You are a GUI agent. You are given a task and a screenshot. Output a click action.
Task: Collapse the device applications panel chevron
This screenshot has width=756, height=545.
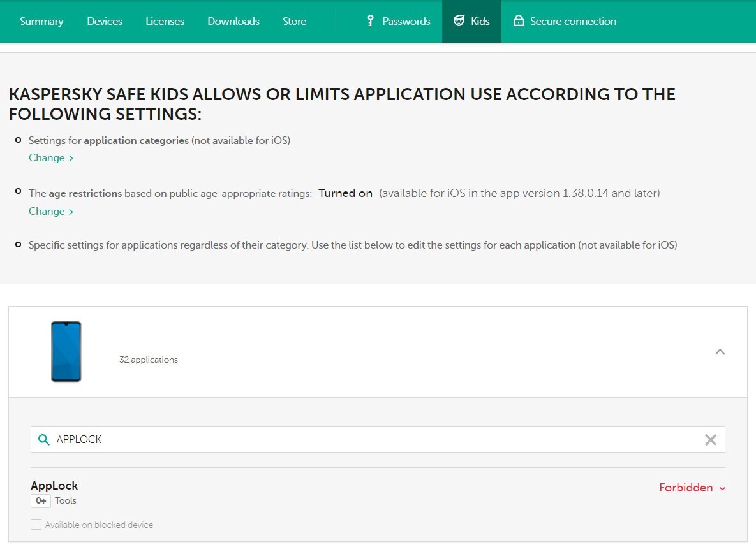point(720,352)
